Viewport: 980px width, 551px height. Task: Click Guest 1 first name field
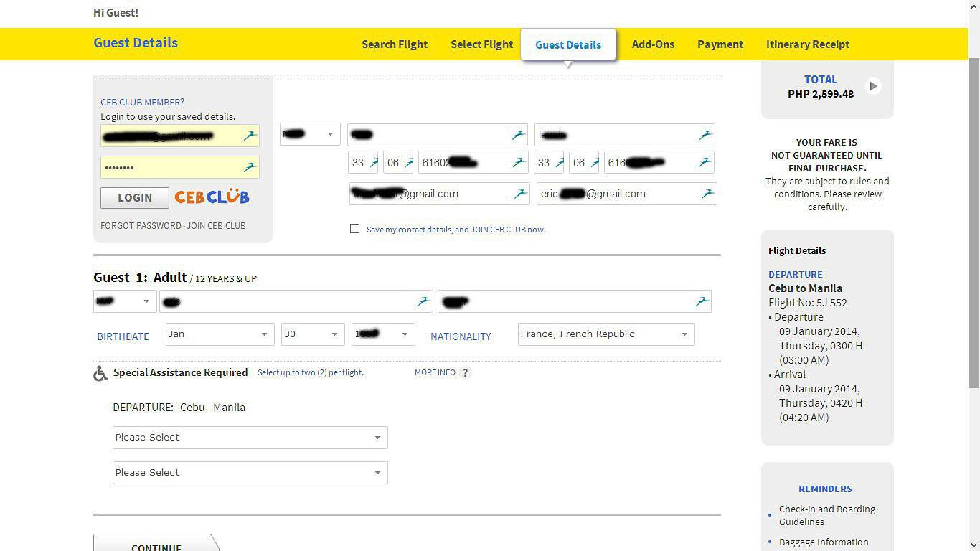click(x=296, y=301)
